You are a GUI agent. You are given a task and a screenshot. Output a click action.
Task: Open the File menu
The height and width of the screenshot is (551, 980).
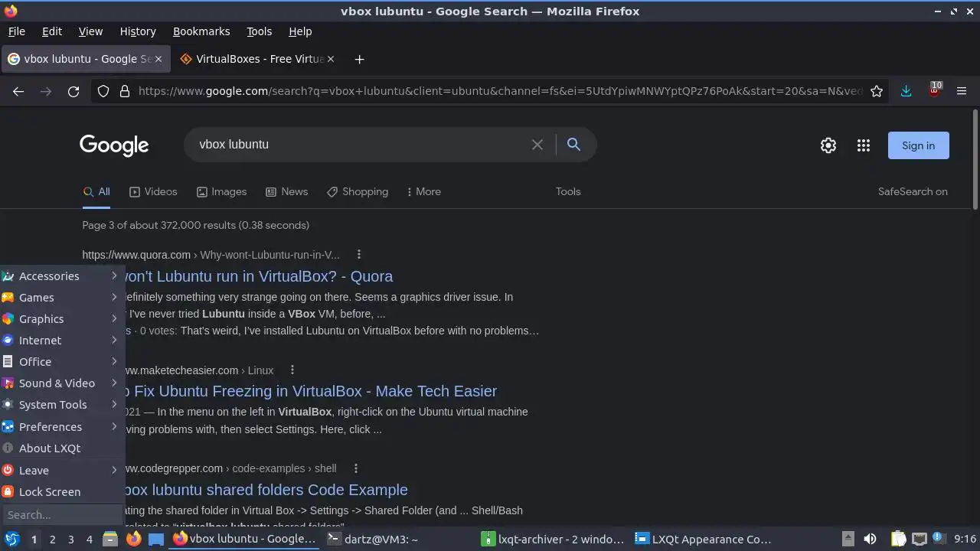point(16,31)
